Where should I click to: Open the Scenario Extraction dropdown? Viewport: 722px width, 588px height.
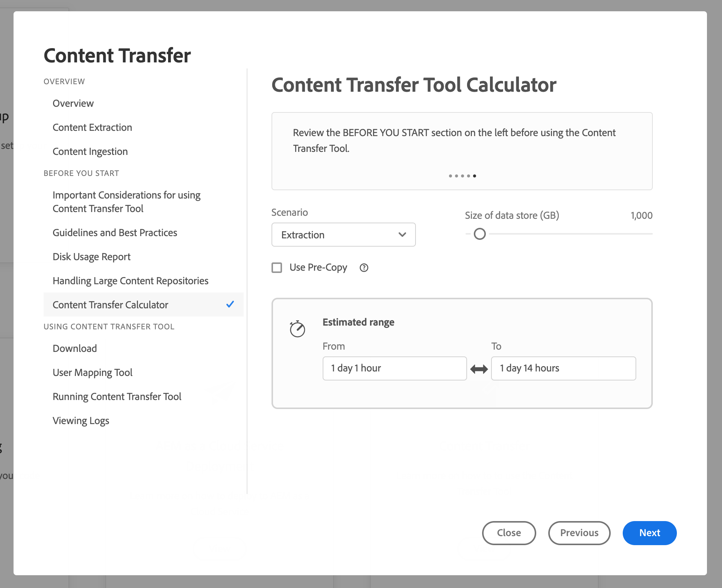pyautogui.click(x=343, y=235)
